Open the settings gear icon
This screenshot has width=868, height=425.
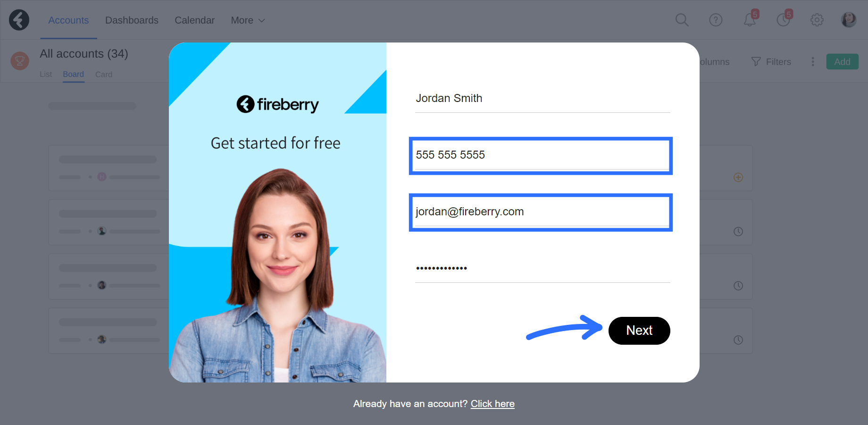tap(817, 20)
